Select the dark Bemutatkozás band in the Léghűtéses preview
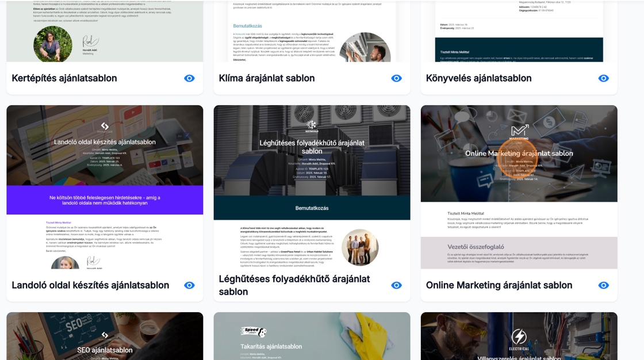This screenshot has width=644, height=360. pos(312,208)
